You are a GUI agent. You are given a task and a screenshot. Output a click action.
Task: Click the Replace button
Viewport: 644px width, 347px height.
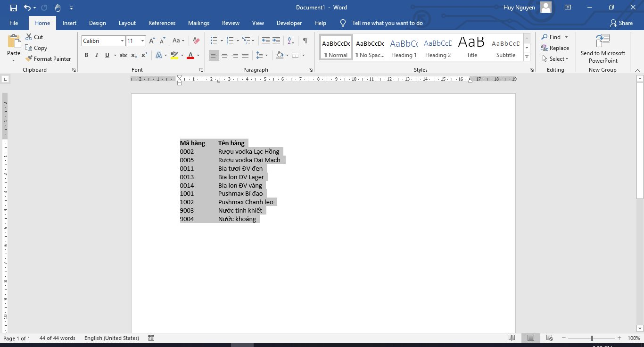(555, 48)
